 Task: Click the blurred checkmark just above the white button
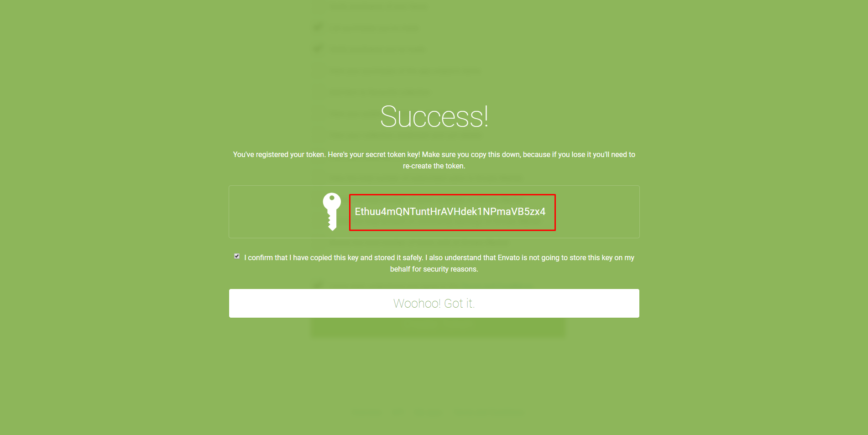(x=318, y=285)
